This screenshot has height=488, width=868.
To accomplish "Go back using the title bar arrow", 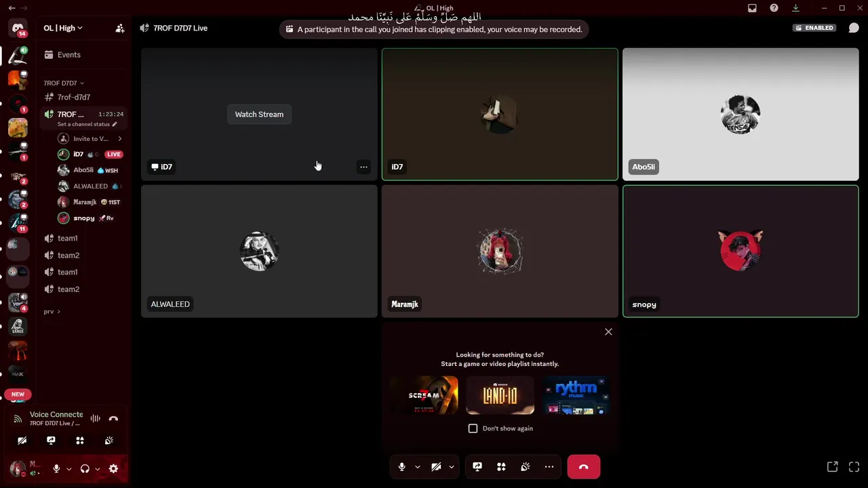I will tap(12, 8).
